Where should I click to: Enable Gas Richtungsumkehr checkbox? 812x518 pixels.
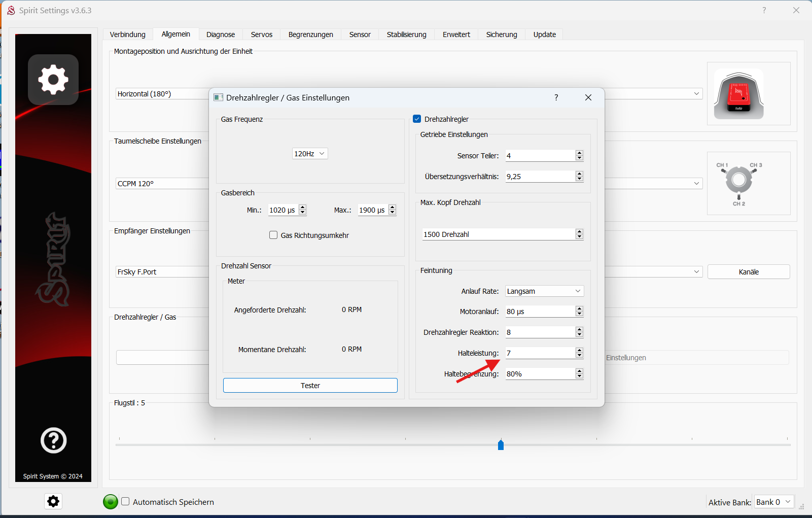(x=273, y=235)
